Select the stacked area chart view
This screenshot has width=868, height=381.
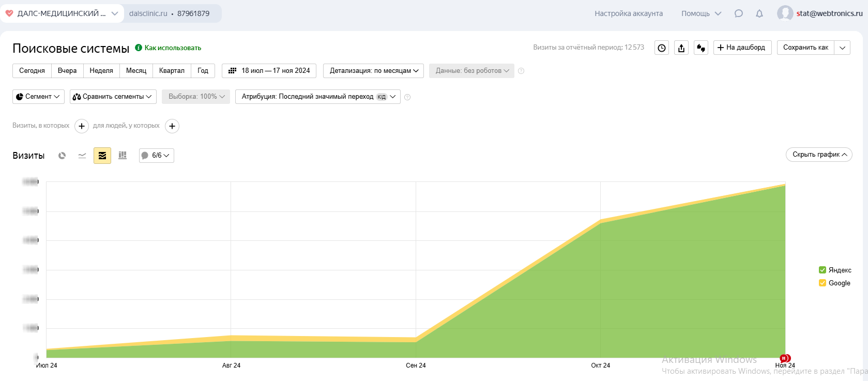point(102,156)
